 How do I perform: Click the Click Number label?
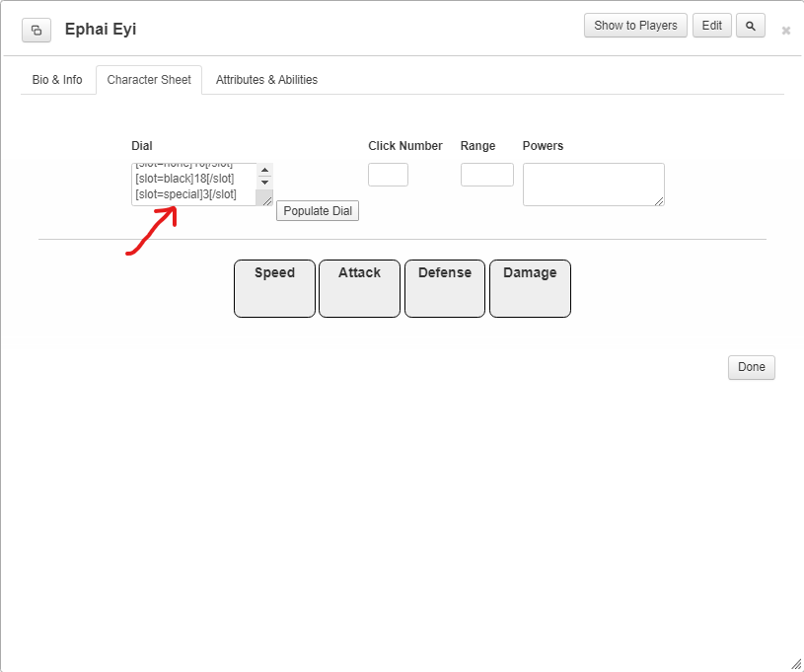[405, 146]
